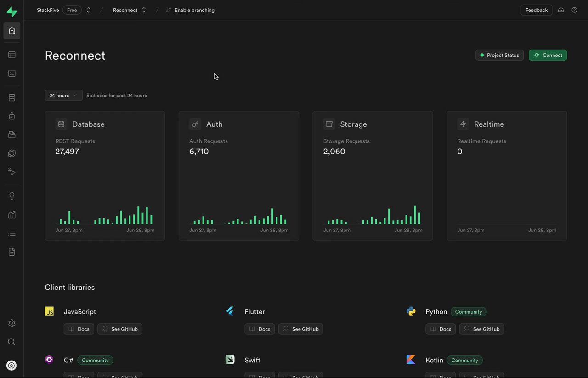Click the green Connect button
The width and height of the screenshot is (588, 378).
click(x=548, y=55)
